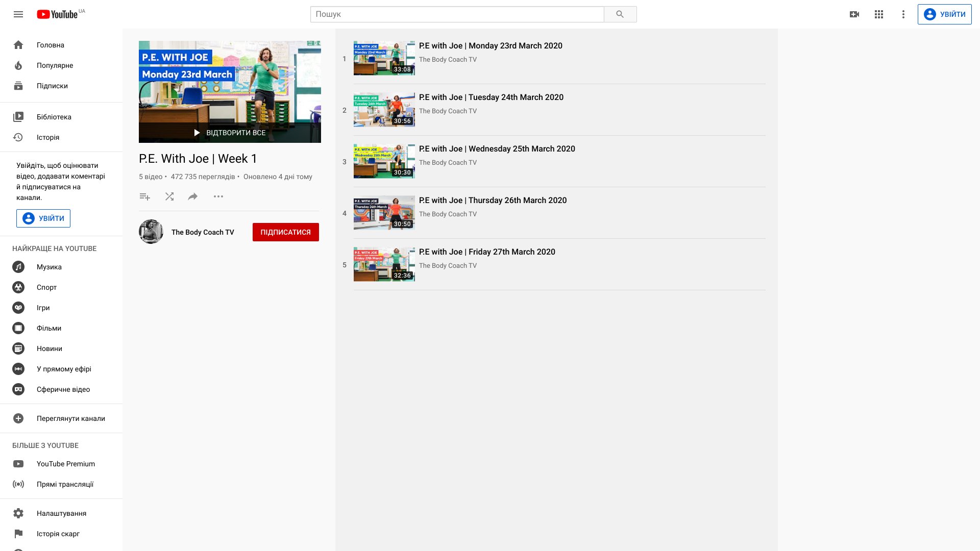Open the YouTube apps grid icon

(879, 14)
